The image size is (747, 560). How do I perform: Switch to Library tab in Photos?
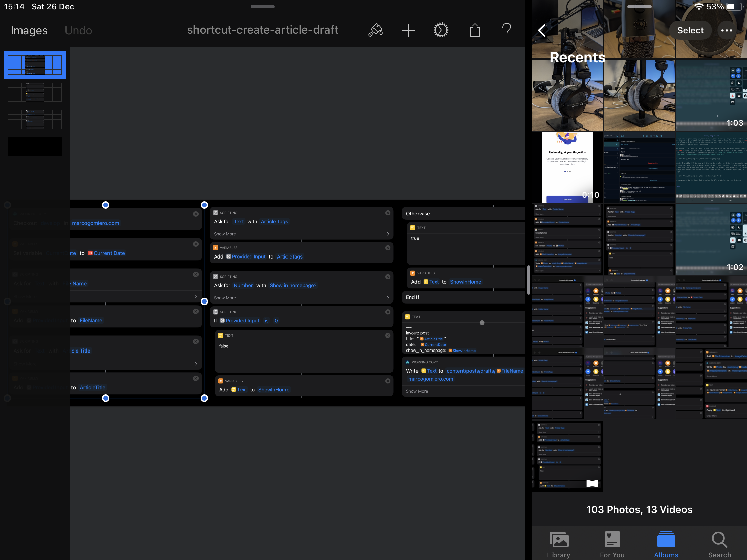tap(559, 545)
